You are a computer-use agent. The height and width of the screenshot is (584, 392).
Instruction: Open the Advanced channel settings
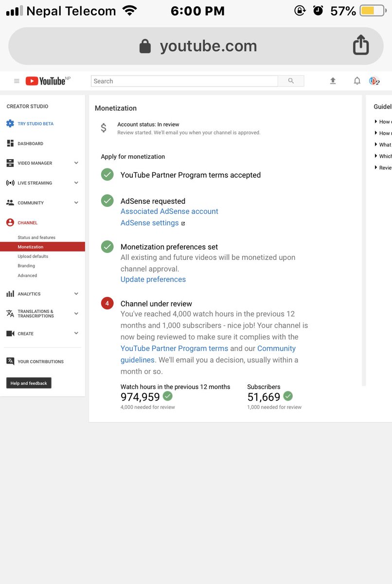pyautogui.click(x=27, y=275)
